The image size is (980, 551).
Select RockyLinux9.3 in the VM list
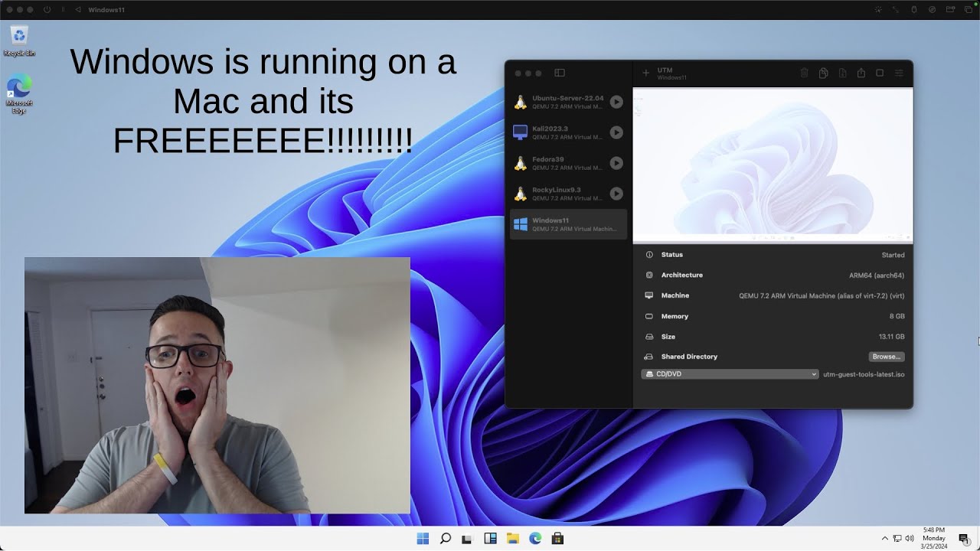[x=568, y=194]
